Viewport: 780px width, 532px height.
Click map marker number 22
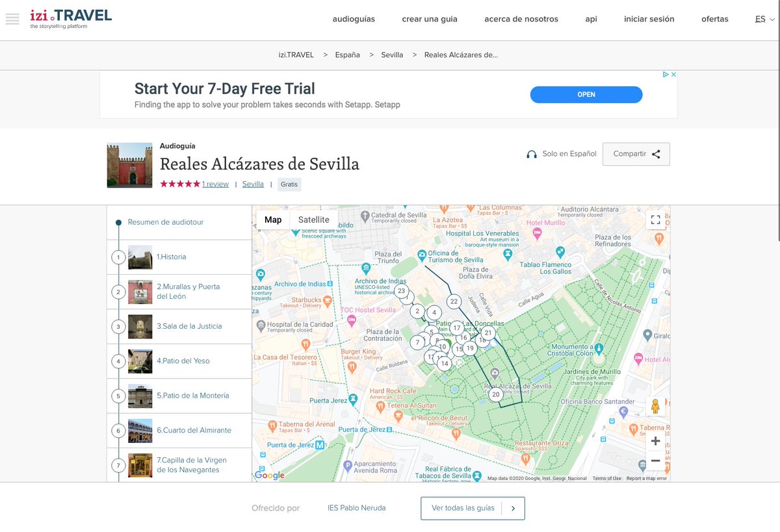(x=454, y=301)
